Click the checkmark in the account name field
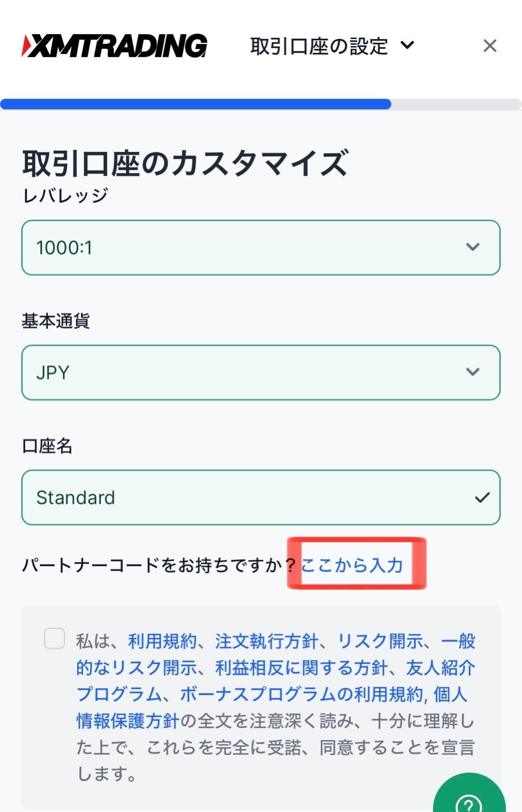The width and height of the screenshot is (522, 812). click(x=483, y=498)
